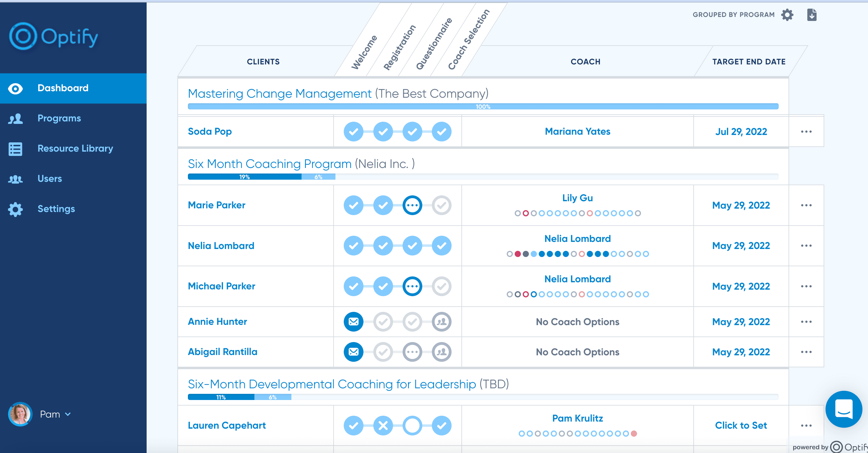Open more options for Annie Hunter row
Image resolution: width=868 pixels, height=453 pixels.
pyautogui.click(x=806, y=321)
